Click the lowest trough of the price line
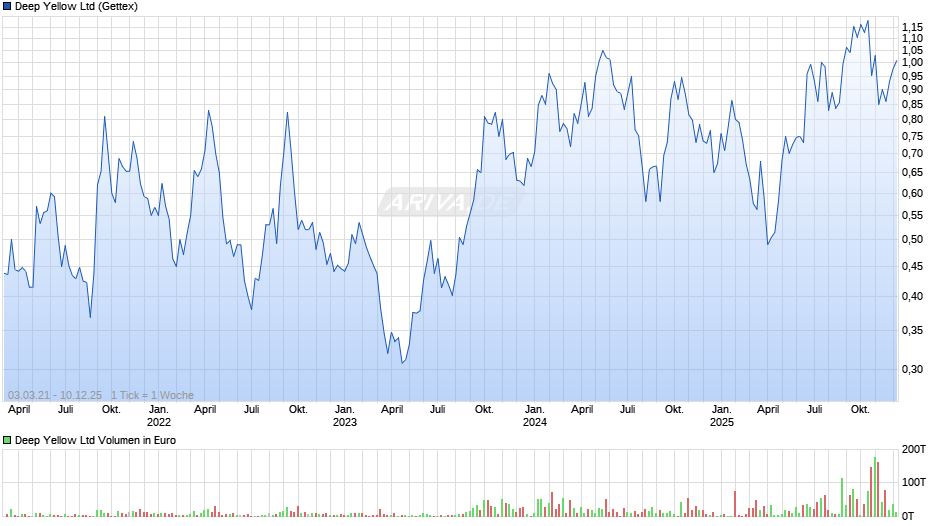Screen dimensions: 940x526 pos(402,363)
